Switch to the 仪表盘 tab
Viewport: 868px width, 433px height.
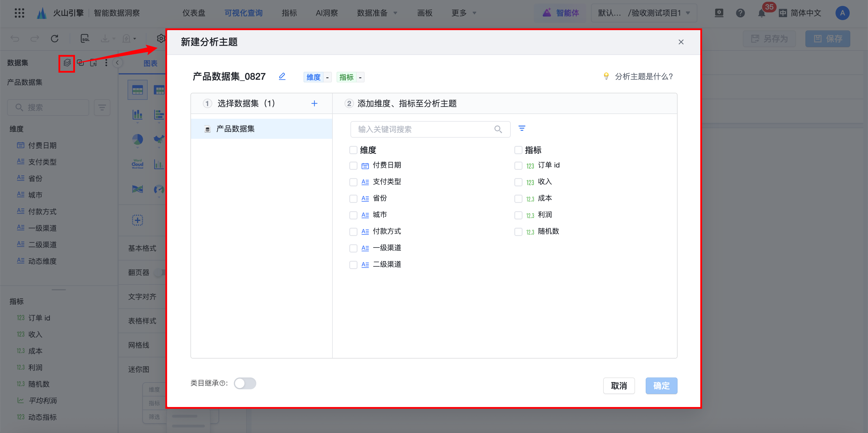click(x=194, y=13)
